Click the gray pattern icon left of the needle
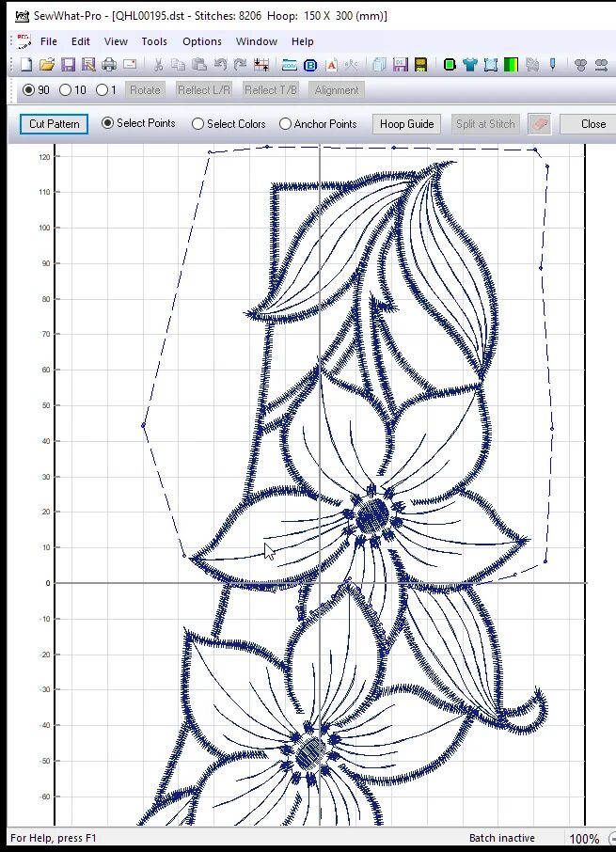 point(532,65)
